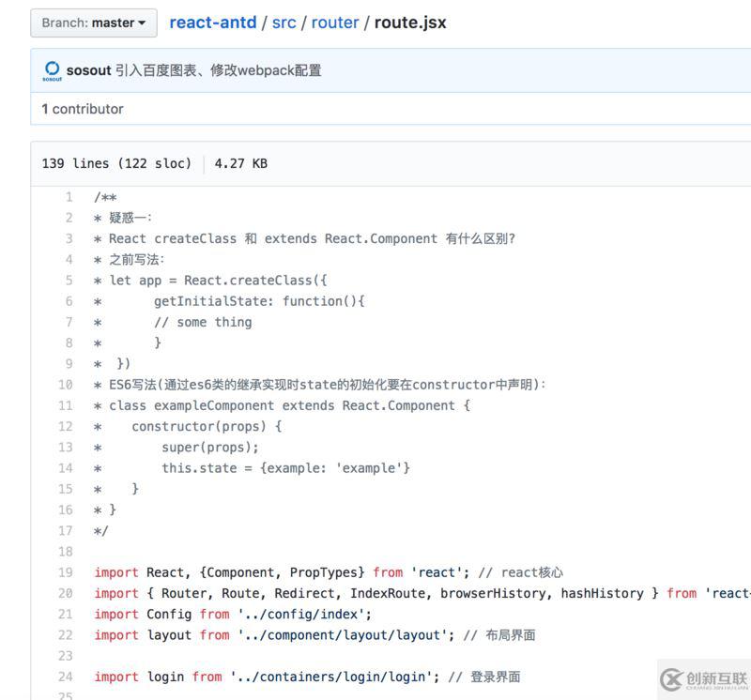Click the import Config from '../config/index' line
The height and width of the screenshot is (700, 751).
(x=233, y=615)
